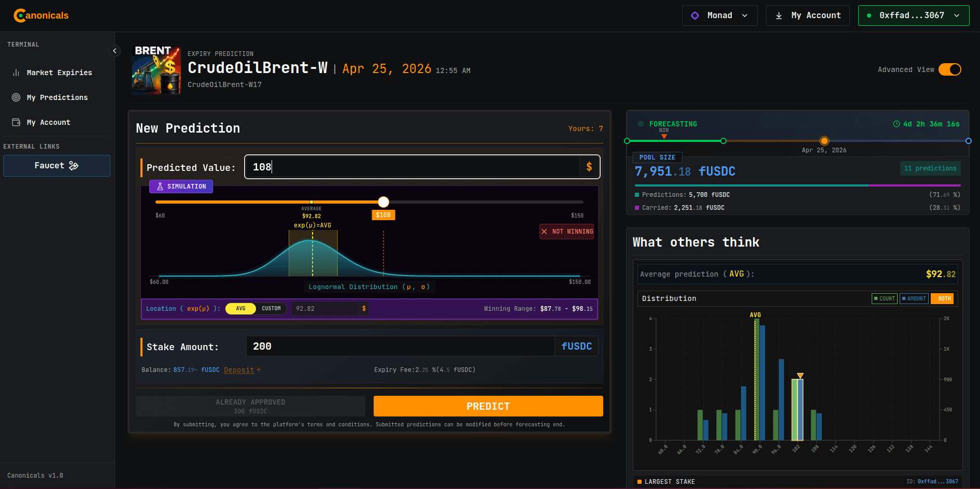
Task: Click the Predicted Value input field
Action: [411, 167]
